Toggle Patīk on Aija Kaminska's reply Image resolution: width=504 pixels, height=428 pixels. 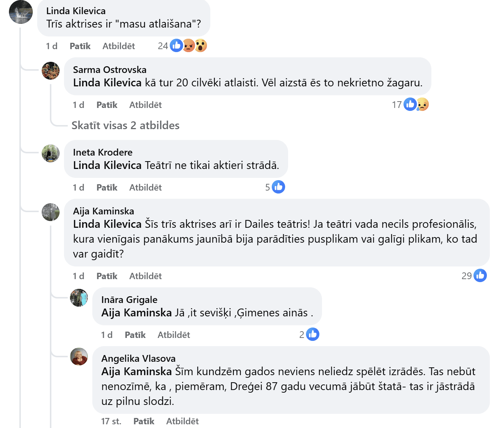click(x=107, y=276)
